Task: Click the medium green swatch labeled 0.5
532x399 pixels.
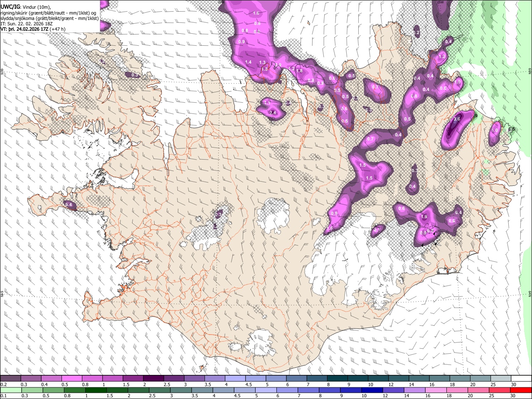Action: click(x=53, y=390)
